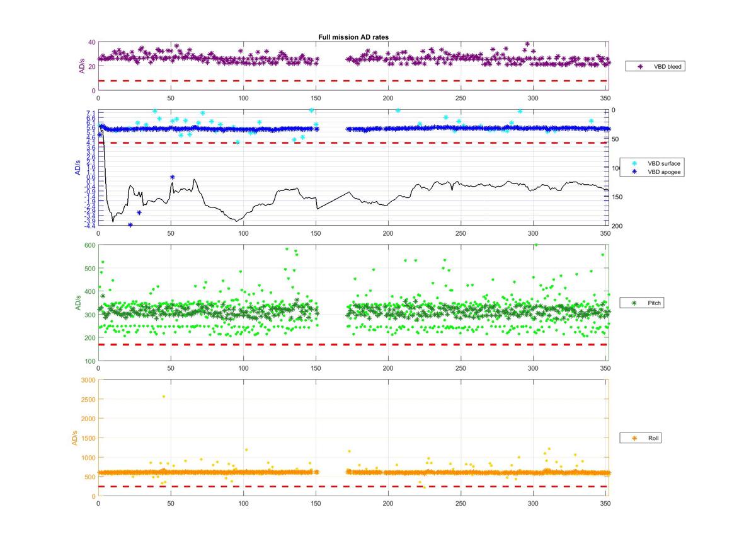Click the dark blue asterisk in the VBD apogee legend
This screenshot has width=756, height=558.
[x=635, y=171]
